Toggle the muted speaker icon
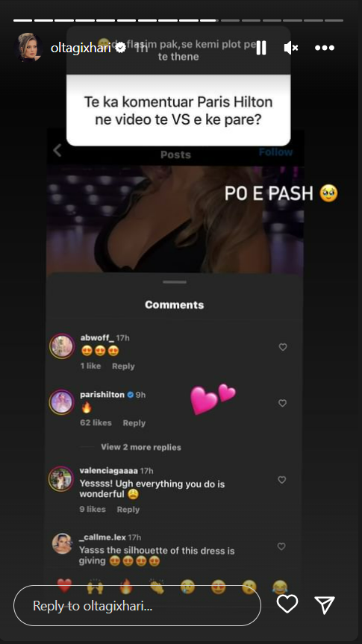 pos(291,48)
